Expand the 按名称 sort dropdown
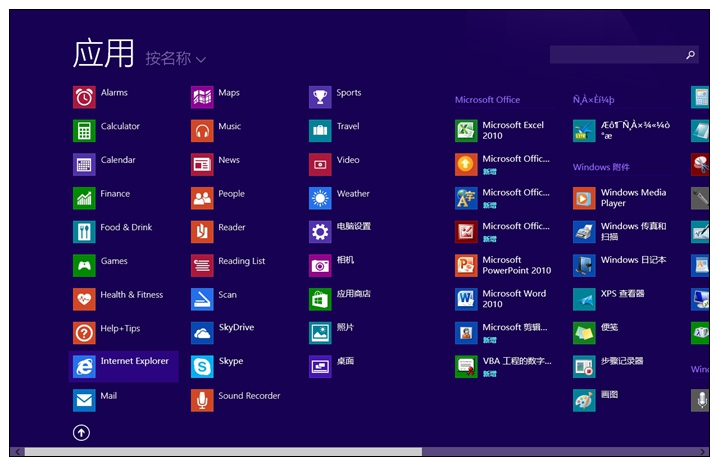Screen dimensions: 718x465 [x=176, y=59]
